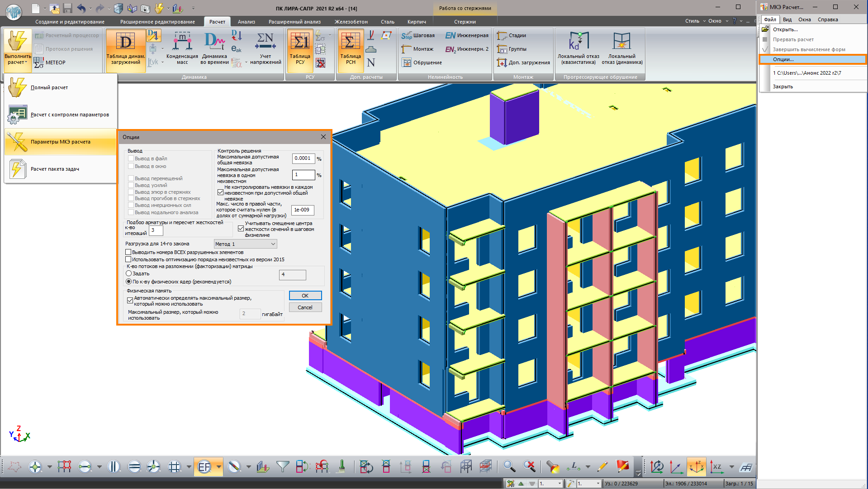The height and width of the screenshot is (489, 868).
Task: Choose Полный расчет from the menu
Action: coord(49,87)
